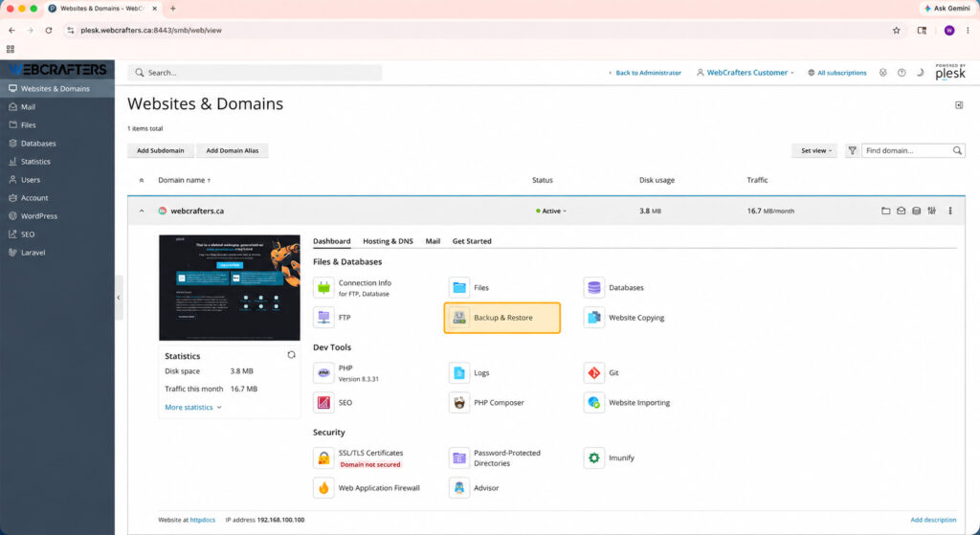Open database icon in webcrafters.ca row
This screenshot has height=535, width=980.
coord(916,212)
